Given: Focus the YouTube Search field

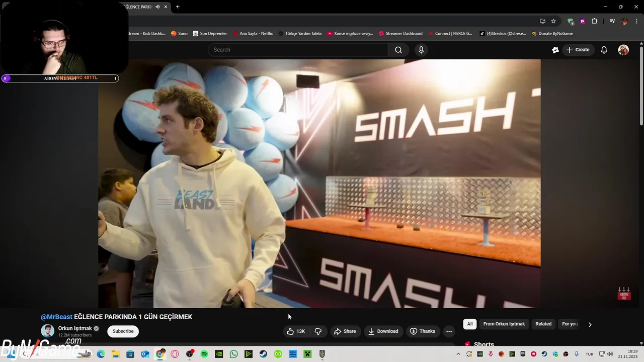Looking at the screenshot, I should [x=298, y=50].
